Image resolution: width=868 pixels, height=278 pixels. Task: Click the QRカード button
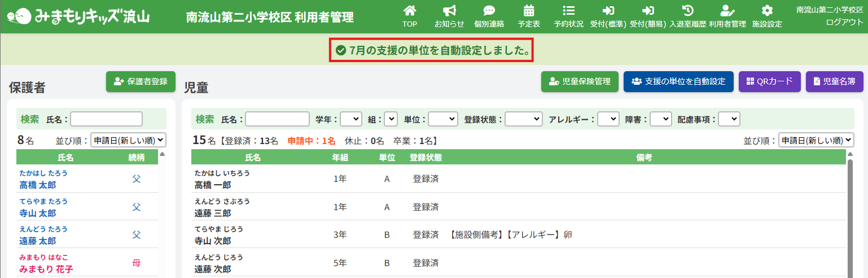pos(770,81)
